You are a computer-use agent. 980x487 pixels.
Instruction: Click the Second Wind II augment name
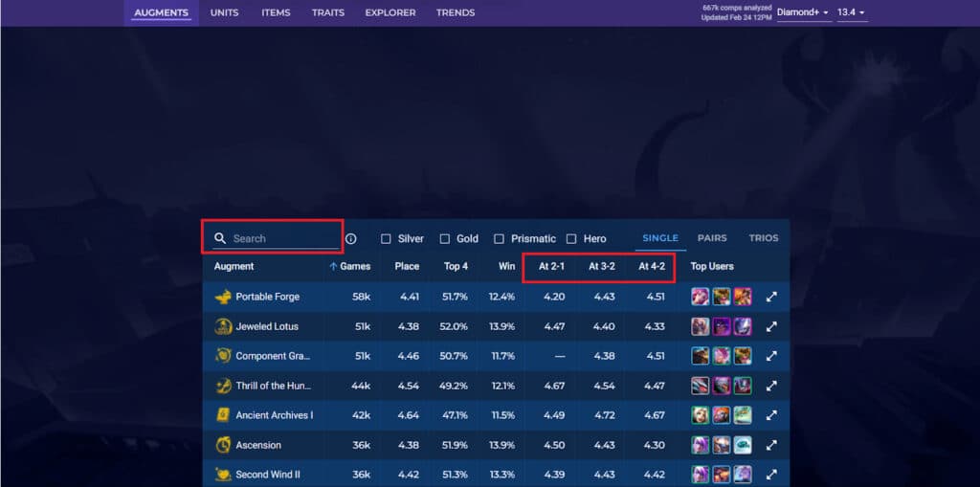tap(268, 475)
